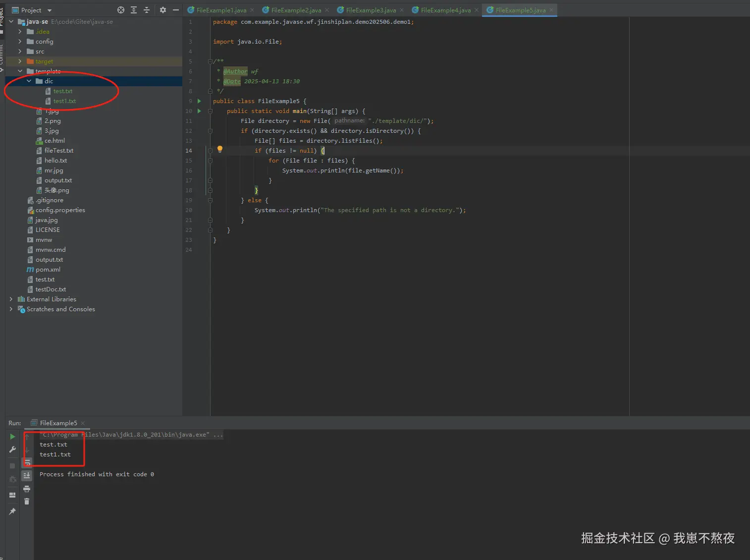
Task: Switch to FileExample3.java tab
Action: pyautogui.click(x=371, y=10)
